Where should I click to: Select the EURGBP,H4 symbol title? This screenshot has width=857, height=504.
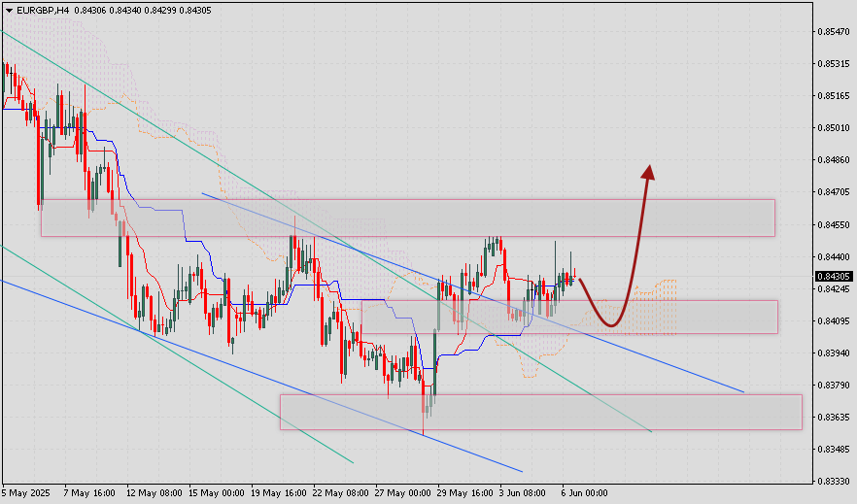[x=43, y=11]
